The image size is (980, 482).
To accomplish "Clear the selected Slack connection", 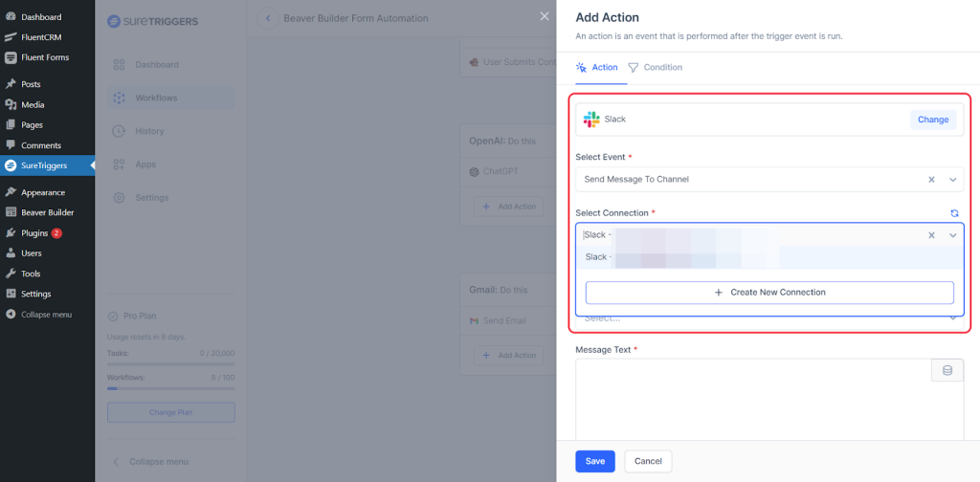I will click(x=932, y=235).
